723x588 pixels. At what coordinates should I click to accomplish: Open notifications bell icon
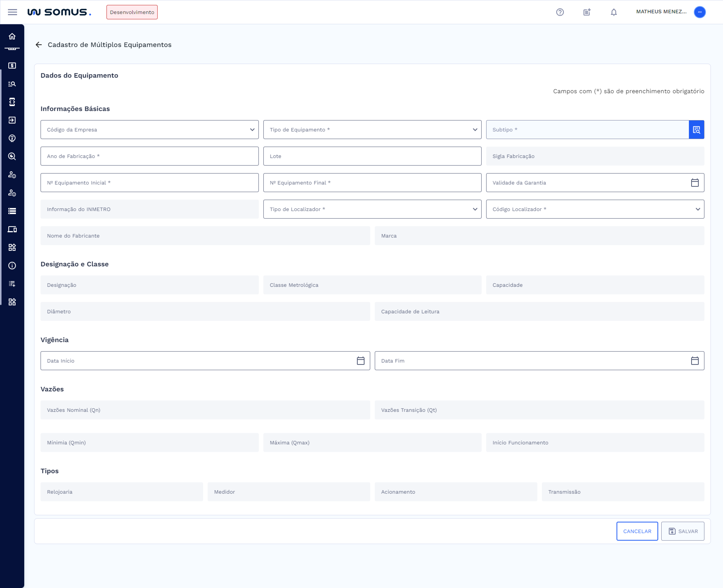point(613,12)
